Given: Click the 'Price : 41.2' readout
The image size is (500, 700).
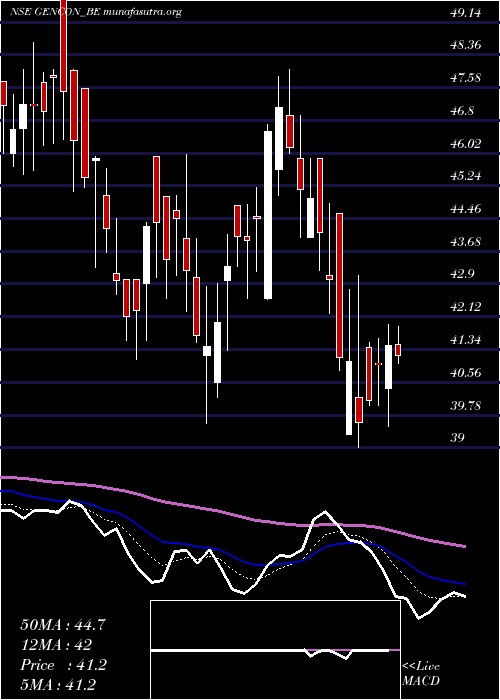Looking at the screenshot, I should [x=63, y=665].
